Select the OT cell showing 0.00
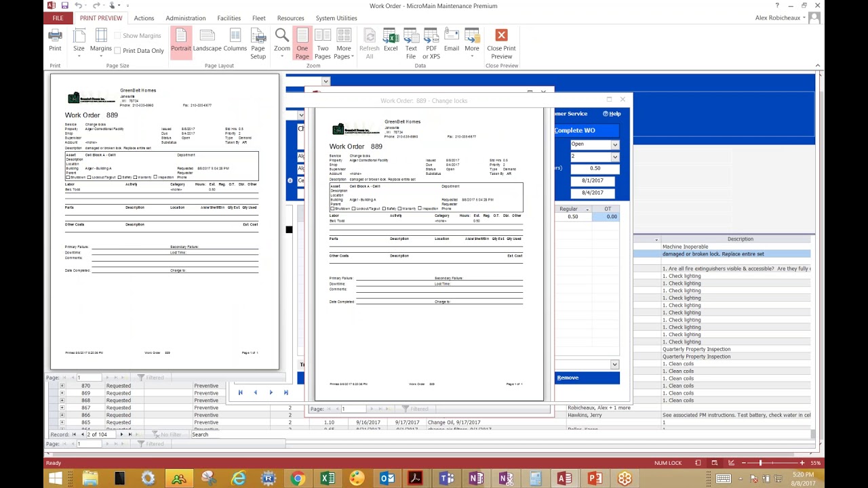Screen dimensions: 868x488 [607, 217]
